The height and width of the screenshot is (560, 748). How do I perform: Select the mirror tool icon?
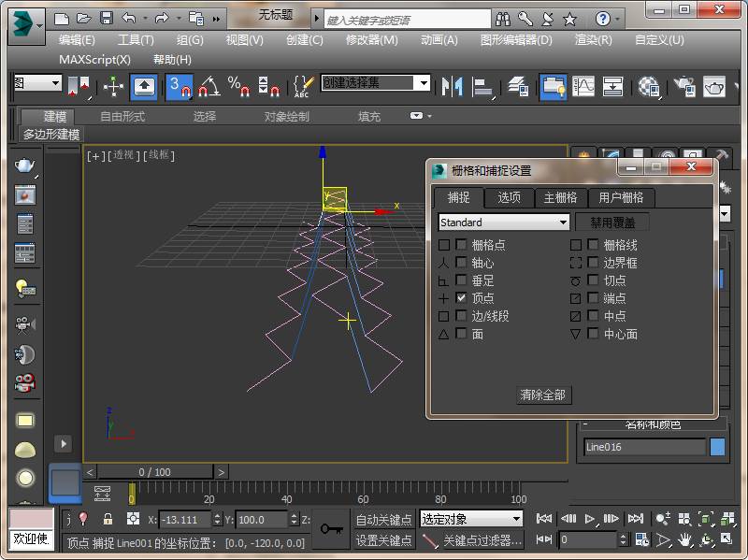pos(453,86)
